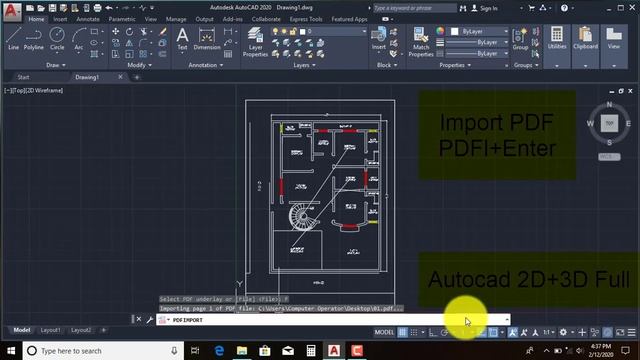Select the Arc tool

pyautogui.click(x=78, y=39)
